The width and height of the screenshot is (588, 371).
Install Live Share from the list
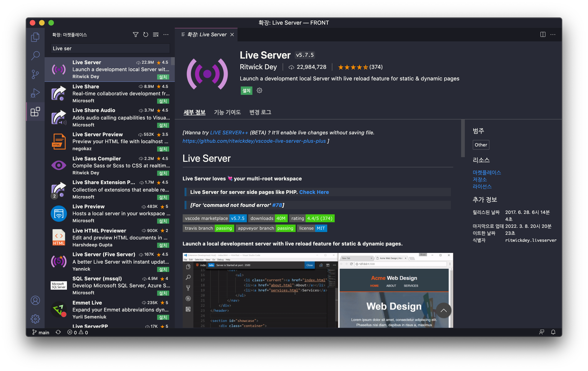pyautogui.click(x=163, y=101)
